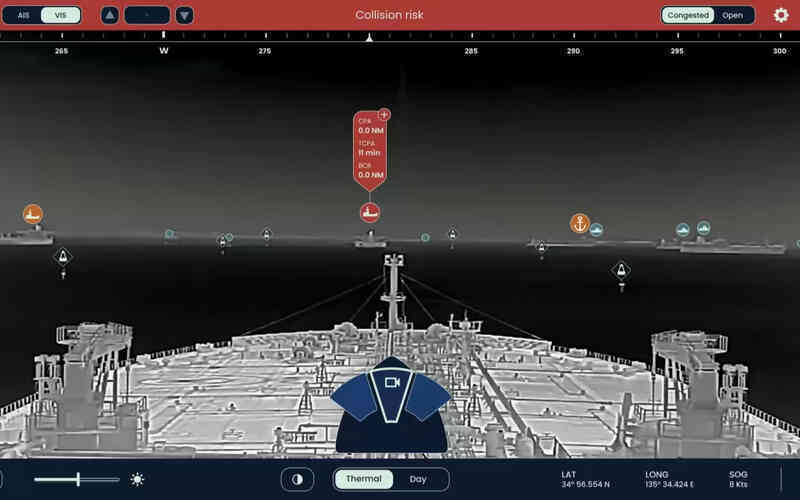The height and width of the screenshot is (500, 800).
Task: Click the 300 bearing label
Action: (779, 51)
